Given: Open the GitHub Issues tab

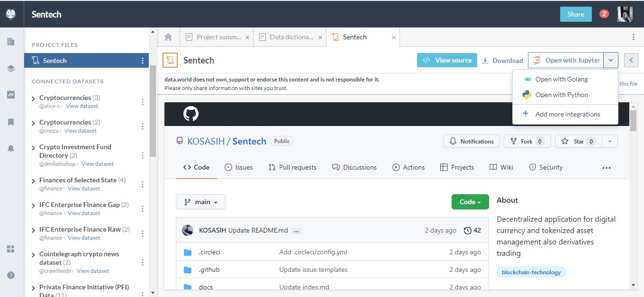Looking at the screenshot, I should tap(238, 167).
